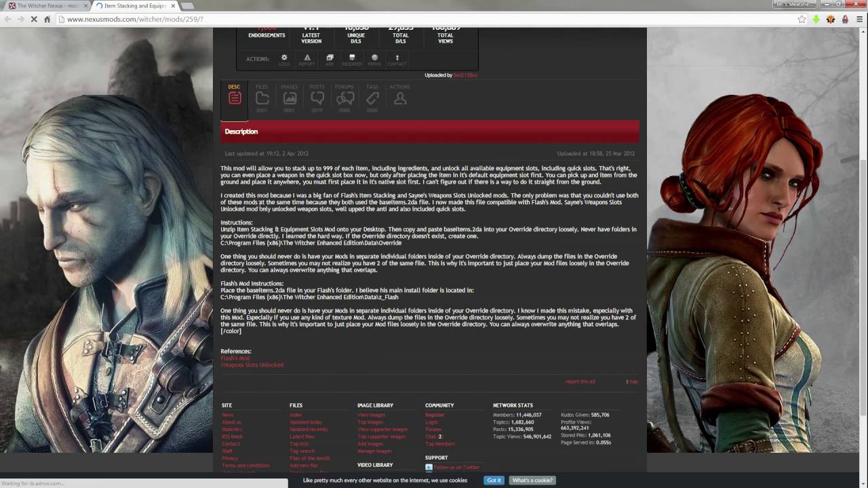The image size is (868, 488).
Task: Open the News footer link
Action: point(227,415)
